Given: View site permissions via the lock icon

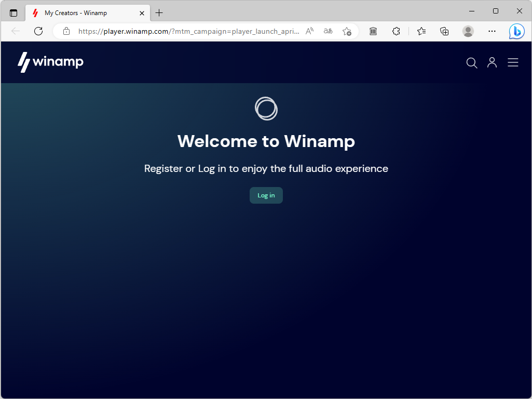Looking at the screenshot, I should point(66,31).
